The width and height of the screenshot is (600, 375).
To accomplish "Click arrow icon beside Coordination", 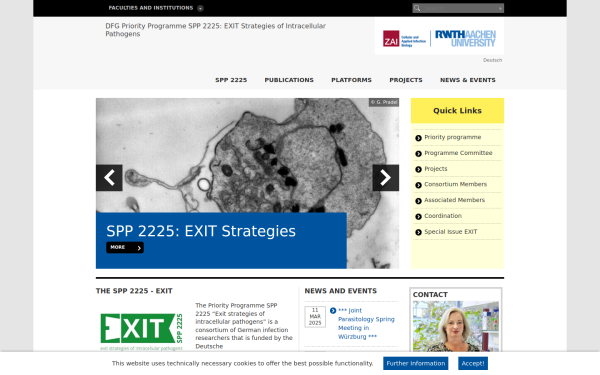I will (x=418, y=217).
